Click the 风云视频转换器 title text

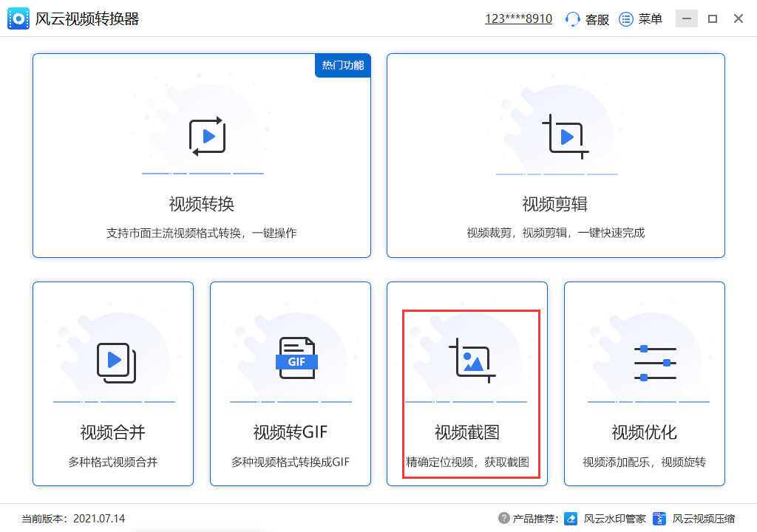click(x=87, y=18)
